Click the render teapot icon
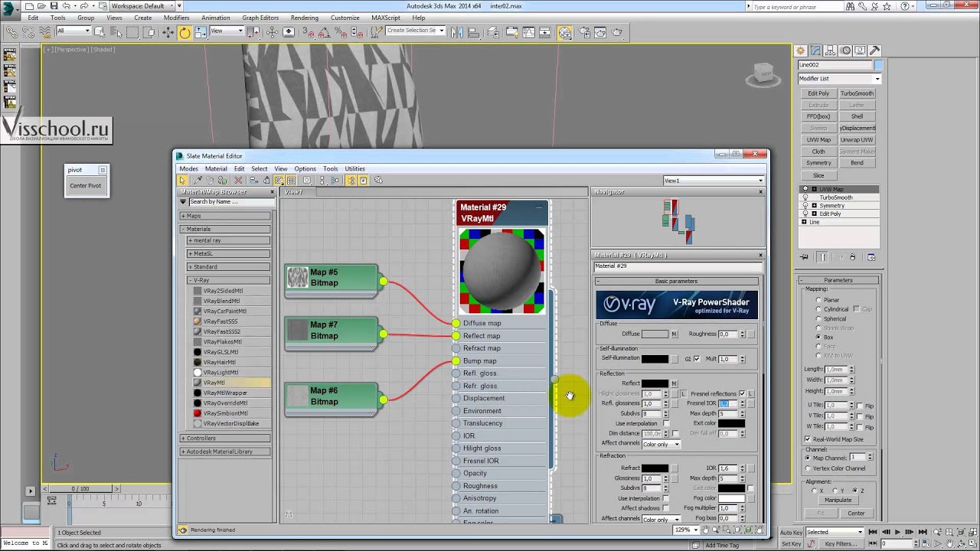The height and width of the screenshot is (551, 980). 616,32
